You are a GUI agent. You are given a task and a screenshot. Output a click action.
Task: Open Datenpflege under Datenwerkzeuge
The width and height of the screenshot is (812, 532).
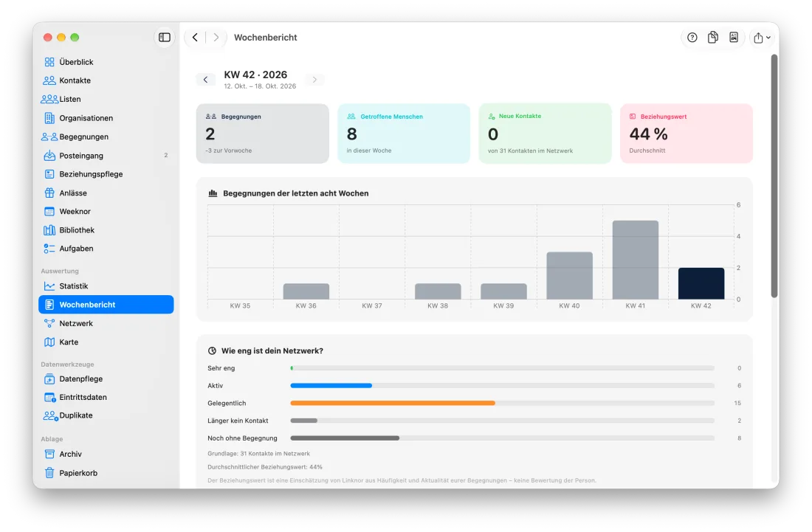(106, 379)
